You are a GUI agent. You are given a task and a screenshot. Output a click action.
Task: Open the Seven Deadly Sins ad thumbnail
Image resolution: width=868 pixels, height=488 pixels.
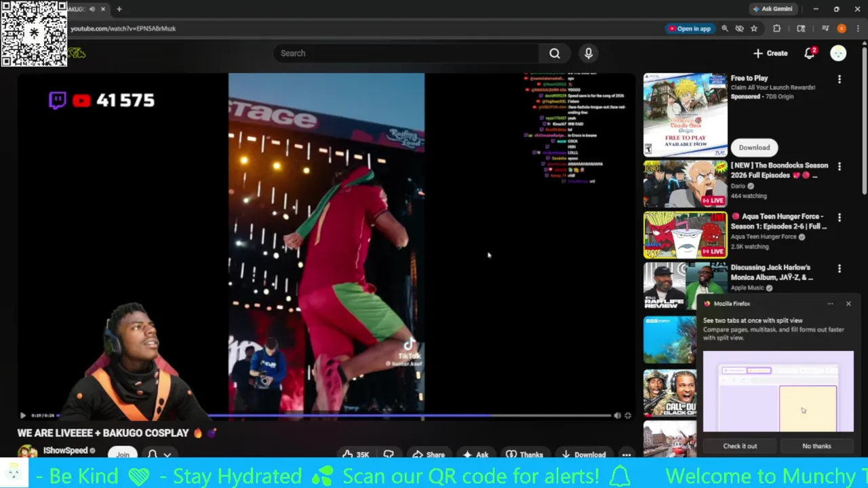[x=685, y=115]
